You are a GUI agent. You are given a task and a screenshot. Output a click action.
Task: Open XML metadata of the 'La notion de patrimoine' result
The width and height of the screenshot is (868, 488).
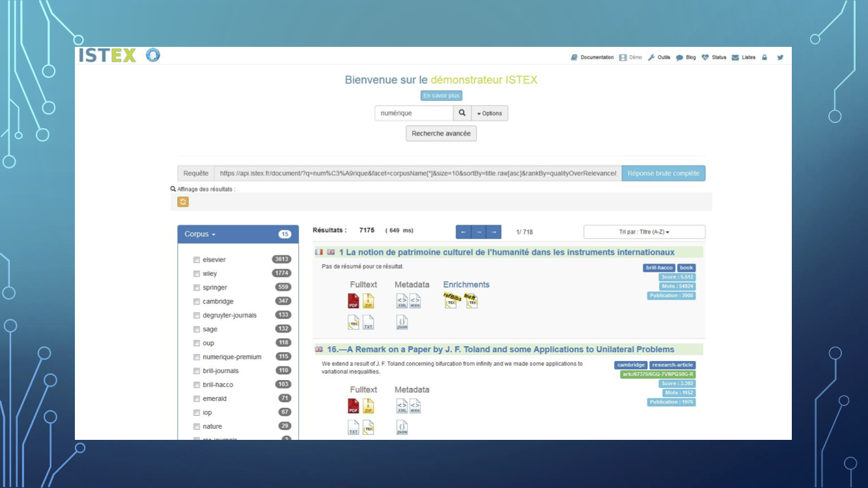pyautogui.click(x=402, y=301)
